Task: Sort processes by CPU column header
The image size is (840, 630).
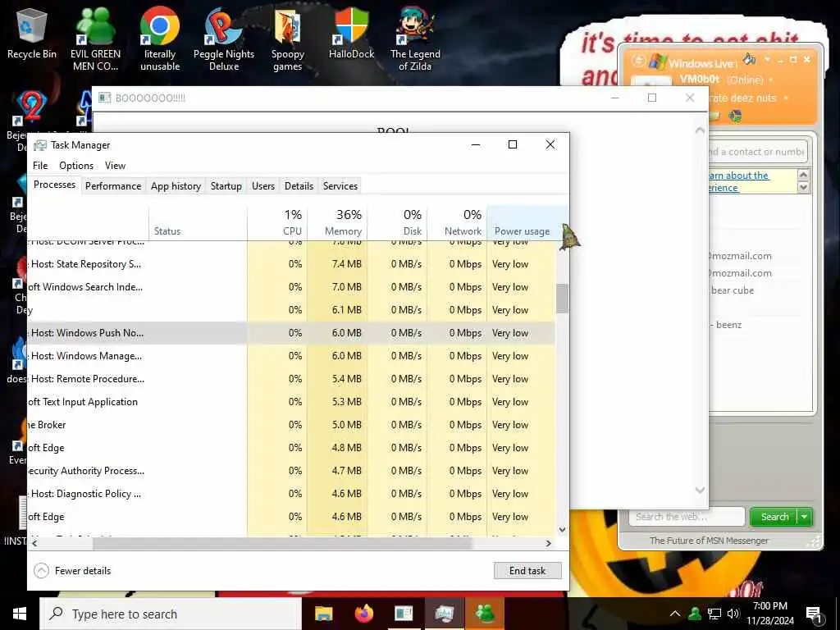Action: coord(277,222)
